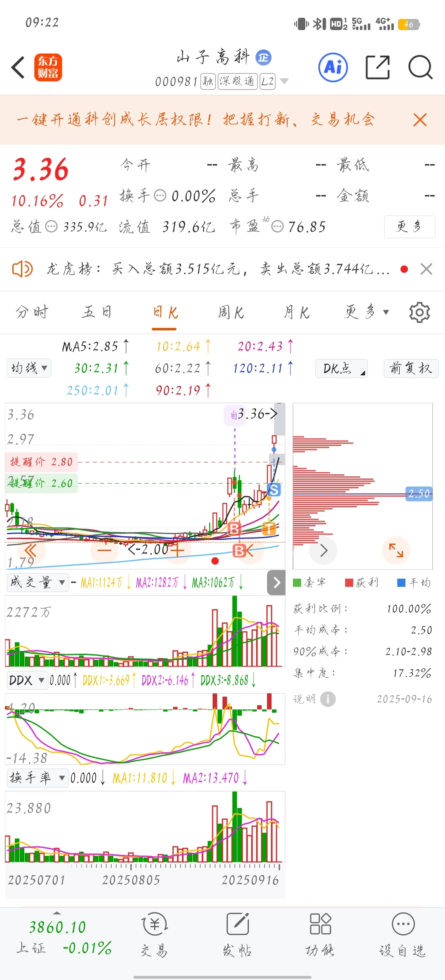Open the AI assistant icon
Image resolution: width=445 pixels, height=980 pixels.
[333, 67]
